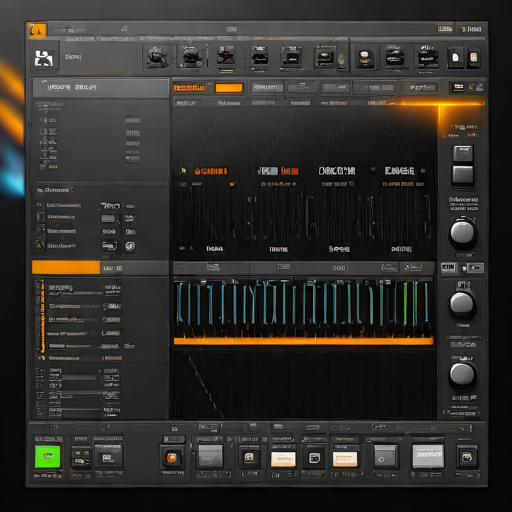Pick the fifth instrument icon in top toolbar
The width and height of the screenshot is (512, 512).
tap(292, 56)
